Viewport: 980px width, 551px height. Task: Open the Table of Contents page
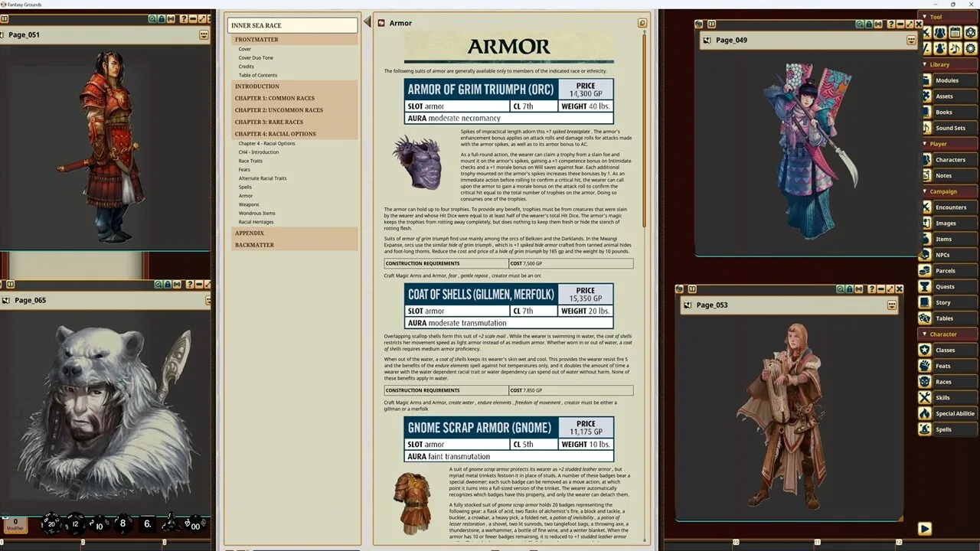pos(257,75)
